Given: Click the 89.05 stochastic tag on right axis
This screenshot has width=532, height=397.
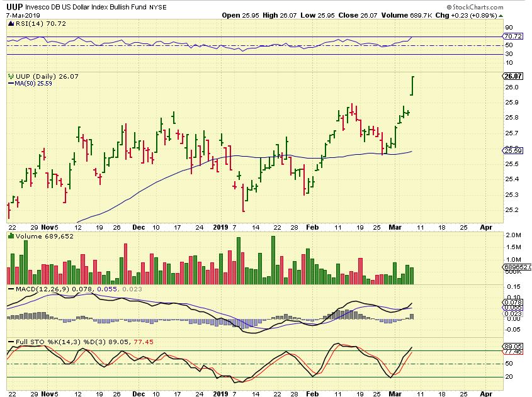Looking at the screenshot, I should (512, 347).
